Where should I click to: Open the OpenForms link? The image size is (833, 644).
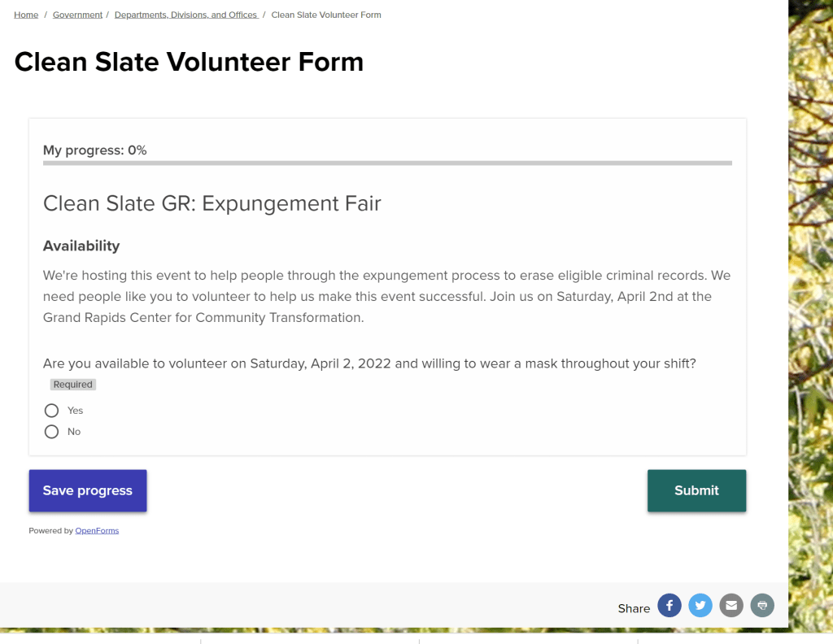[97, 531]
